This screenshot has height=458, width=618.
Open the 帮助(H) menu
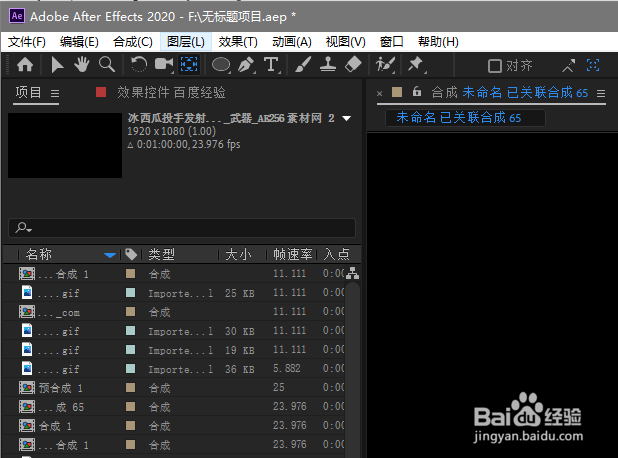438,42
